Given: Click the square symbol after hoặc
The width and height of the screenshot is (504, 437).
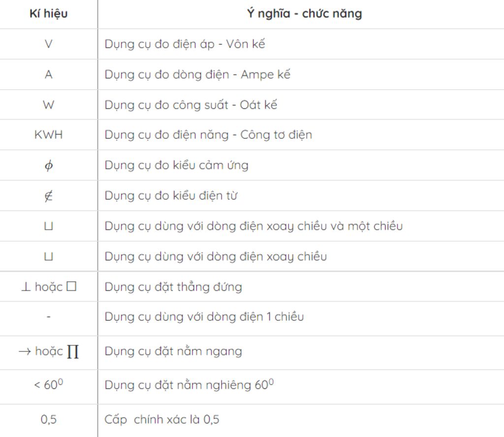Looking at the screenshot, I should tap(71, 286).
